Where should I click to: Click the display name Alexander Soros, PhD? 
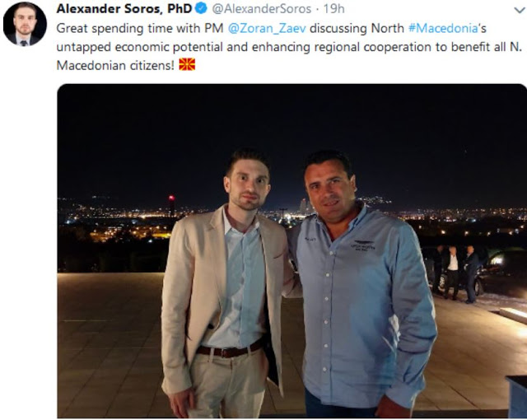pyautogui.click(x=124, y=8)
